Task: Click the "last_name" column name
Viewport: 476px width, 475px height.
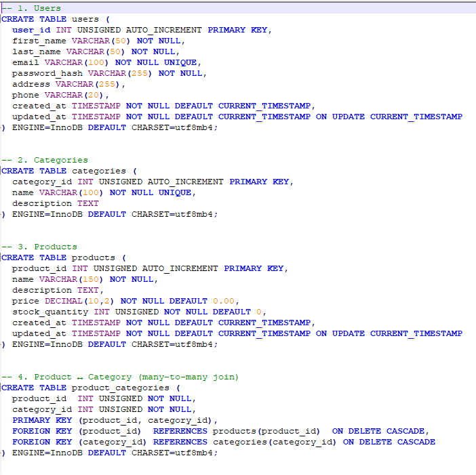Action: tap(37, 52)
